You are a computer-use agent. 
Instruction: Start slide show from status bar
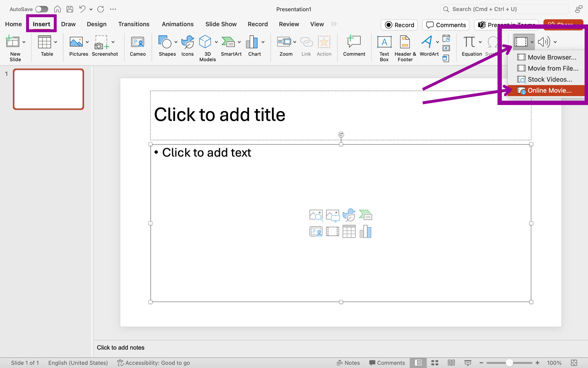click(468, 363)
